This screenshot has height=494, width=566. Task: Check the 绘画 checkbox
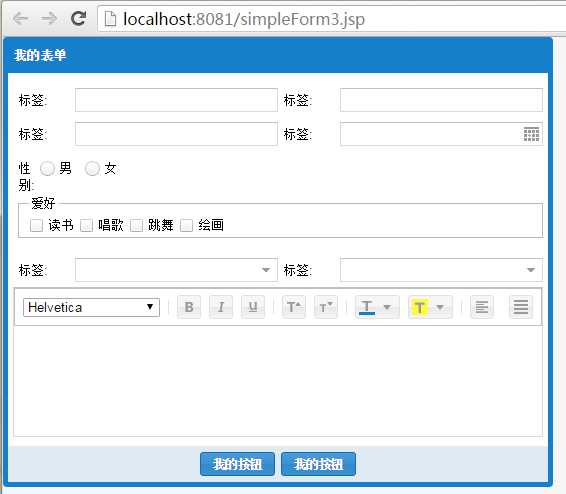tap(186, 226)
